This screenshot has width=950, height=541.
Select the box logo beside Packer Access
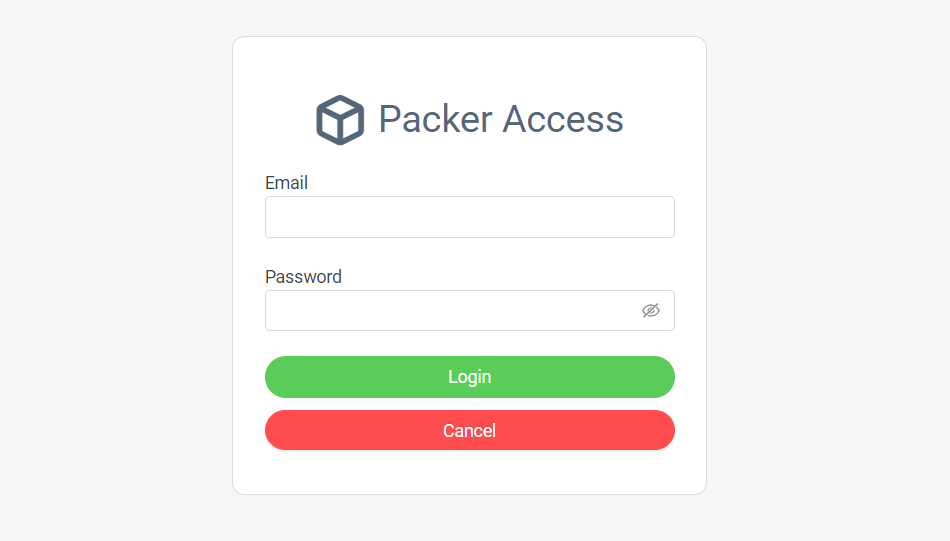(340, 120)
